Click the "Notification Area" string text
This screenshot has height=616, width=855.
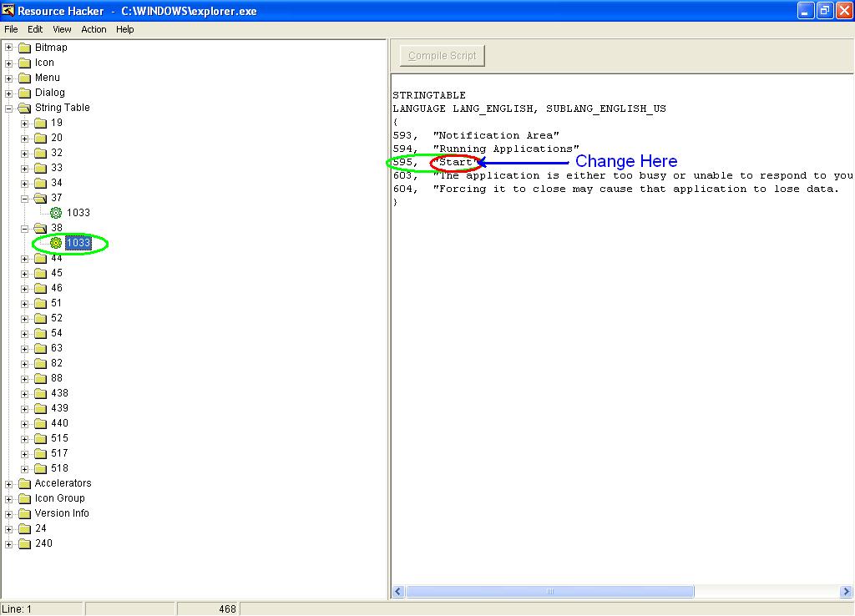(x=496, y=135)
